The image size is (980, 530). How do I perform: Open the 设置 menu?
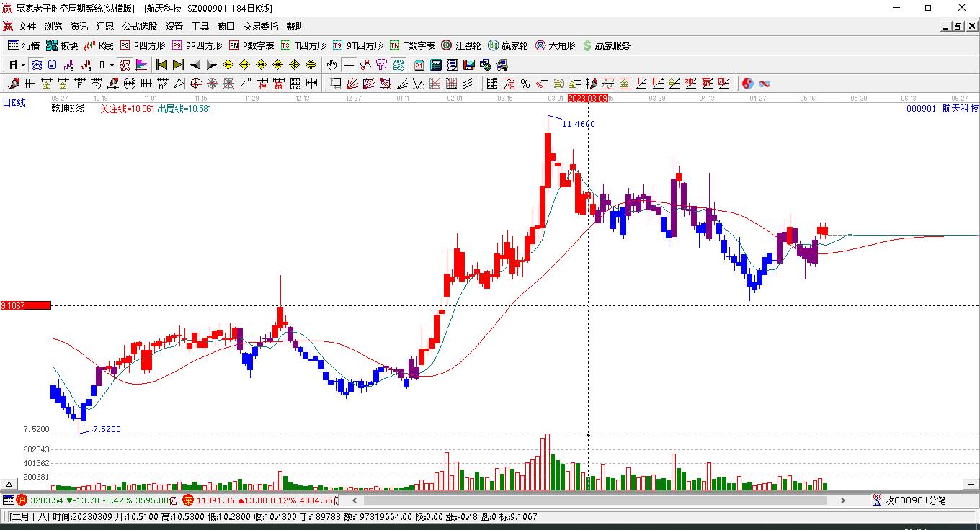[174, 27]
